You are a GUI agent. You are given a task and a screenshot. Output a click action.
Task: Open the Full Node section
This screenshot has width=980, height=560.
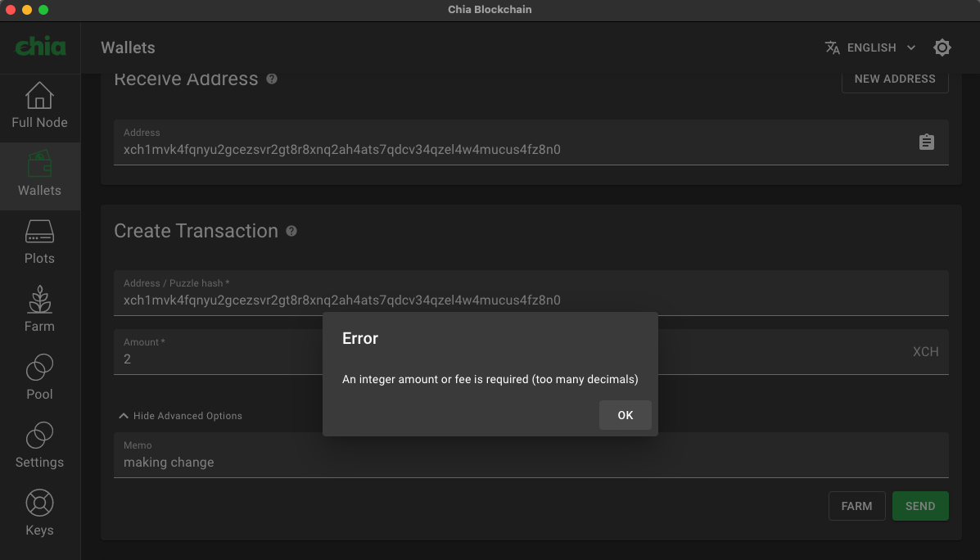pos(39,107)
